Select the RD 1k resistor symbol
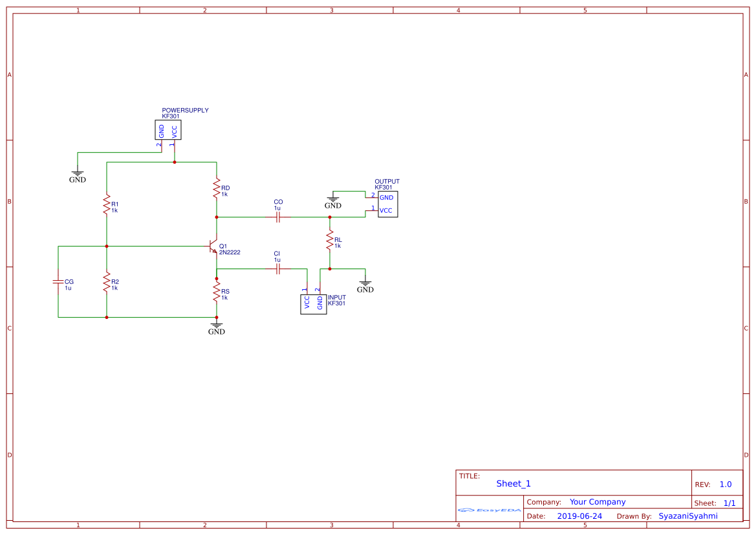The image size is (756, 535). click(x=216, y=189)
